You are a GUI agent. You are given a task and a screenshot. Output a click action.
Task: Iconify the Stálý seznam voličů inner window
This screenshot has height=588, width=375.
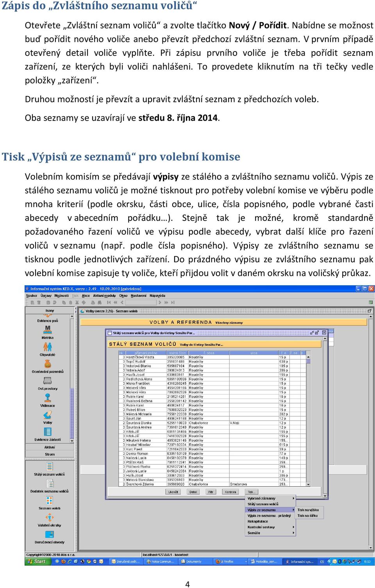[312, 333]
